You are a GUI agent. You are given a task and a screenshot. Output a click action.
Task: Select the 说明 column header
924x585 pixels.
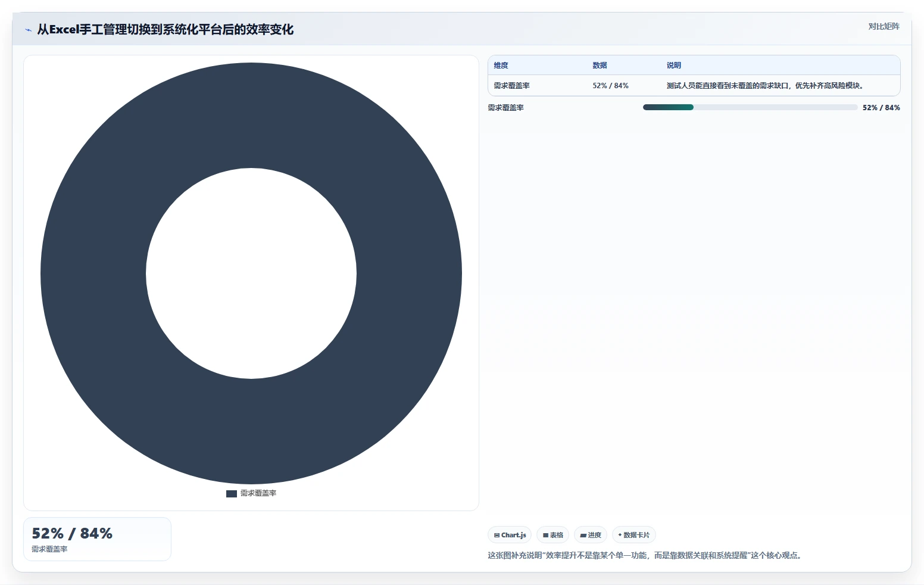click(673, 66)
